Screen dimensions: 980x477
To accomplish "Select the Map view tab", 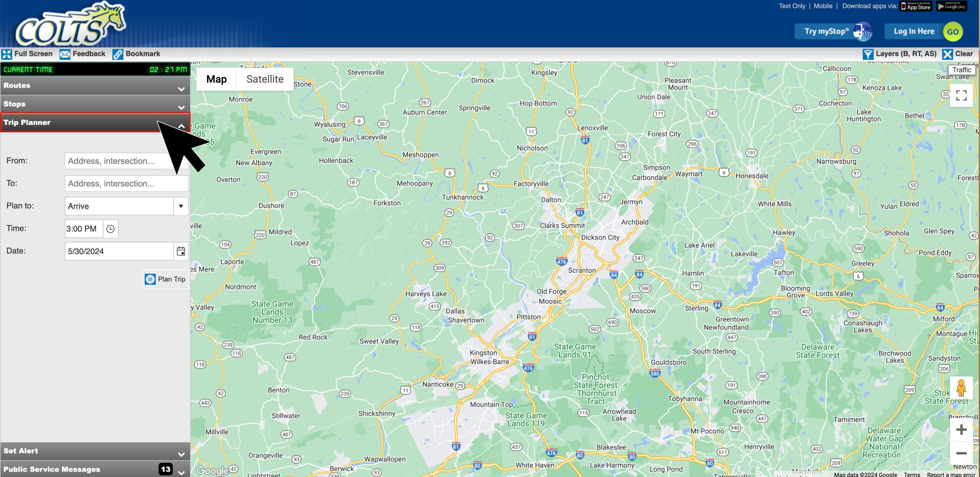I will click(x=216, y=79).
